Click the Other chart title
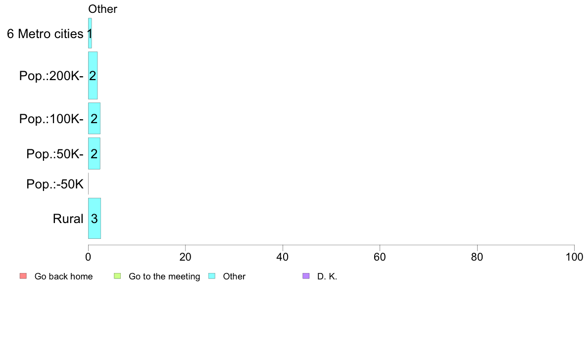Viewport: 588px width, 364px height. point(102,9)
